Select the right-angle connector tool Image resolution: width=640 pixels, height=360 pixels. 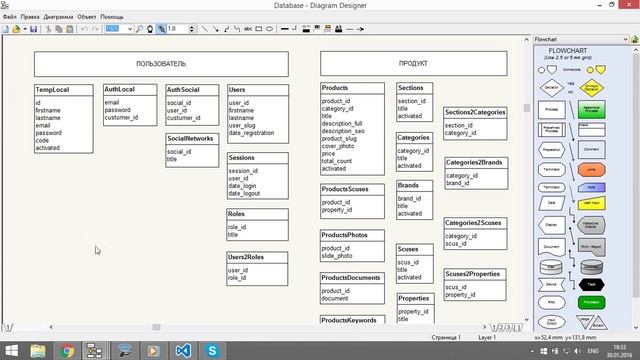227,29
